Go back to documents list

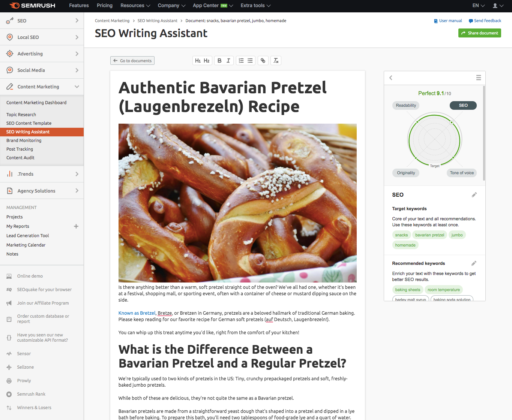tap(132, 61)
